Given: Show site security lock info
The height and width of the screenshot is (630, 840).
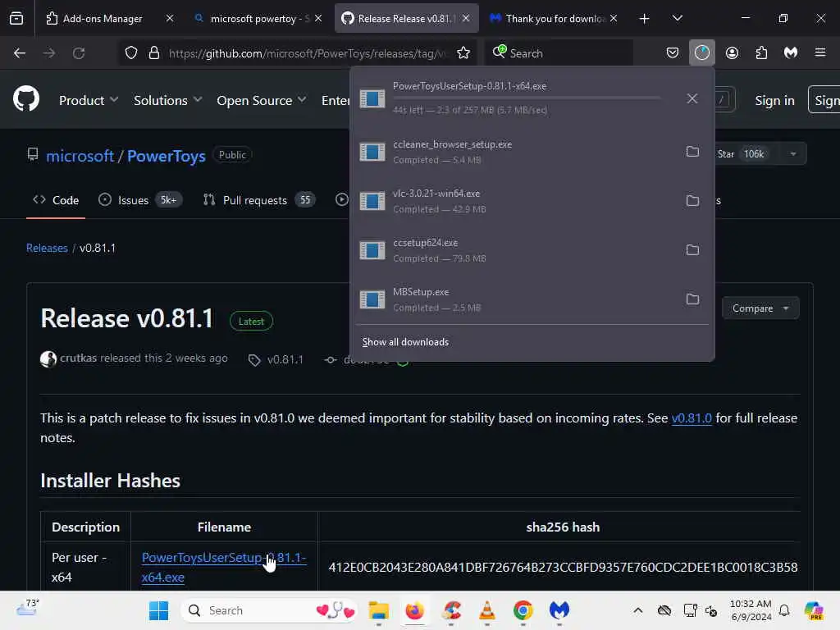Looking at the screenshot, I should 154,53.
